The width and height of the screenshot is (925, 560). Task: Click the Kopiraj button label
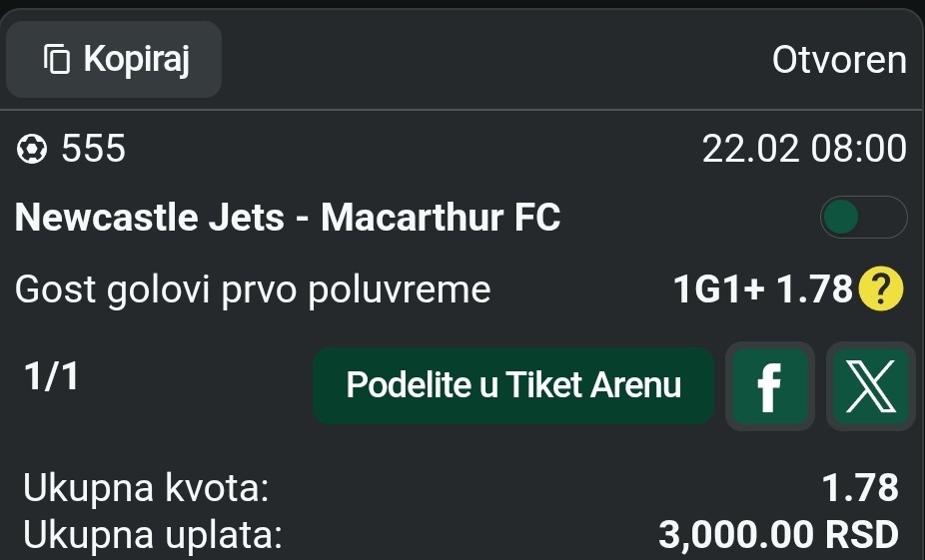pos(136,60)
